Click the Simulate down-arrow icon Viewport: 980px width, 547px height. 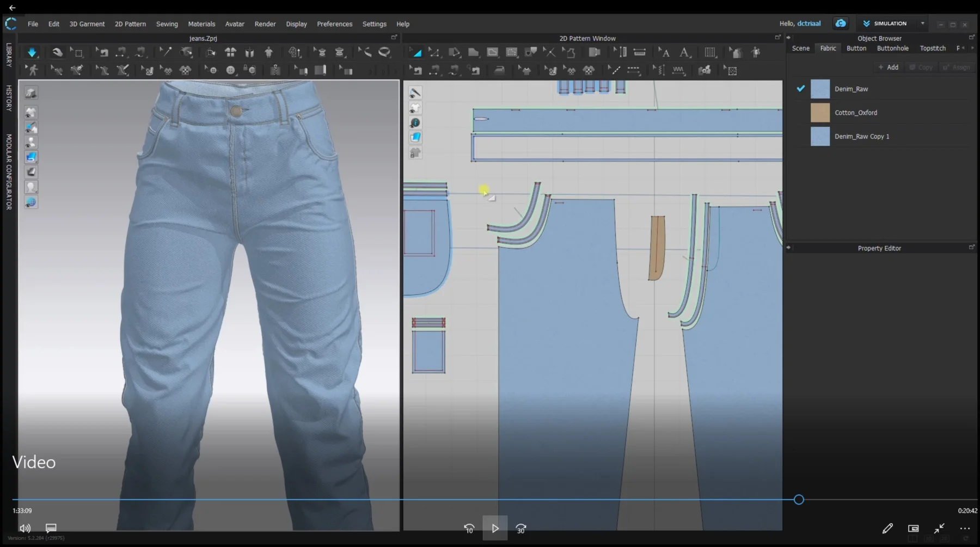[x=32, y=52]
